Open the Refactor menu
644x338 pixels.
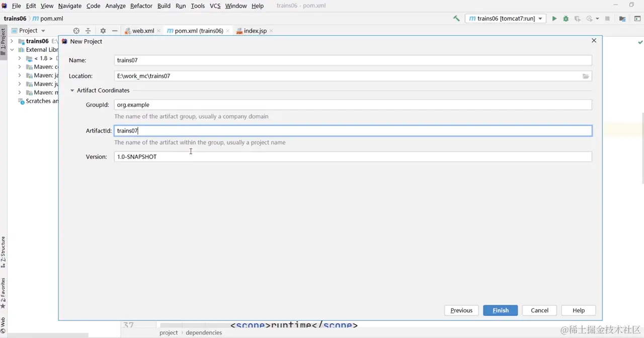(141, 6)
